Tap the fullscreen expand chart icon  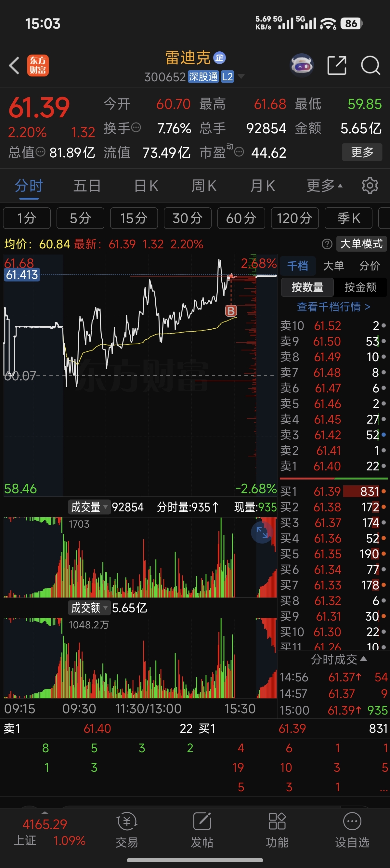262,532
